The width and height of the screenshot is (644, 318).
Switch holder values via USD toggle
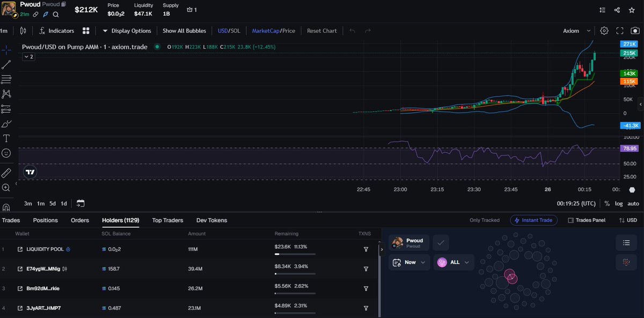click(628, 220)
